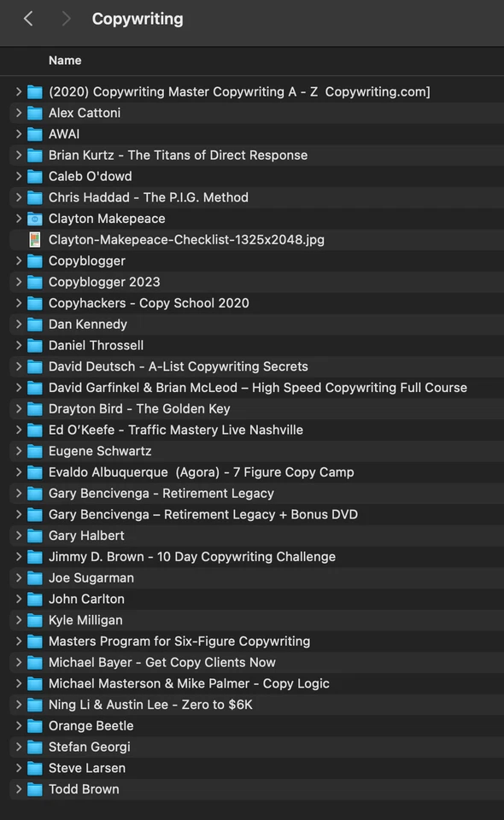Expand the Gary Bencivenga Retirement Legacy + Bonus DVD folder

[x=19, y=514]
